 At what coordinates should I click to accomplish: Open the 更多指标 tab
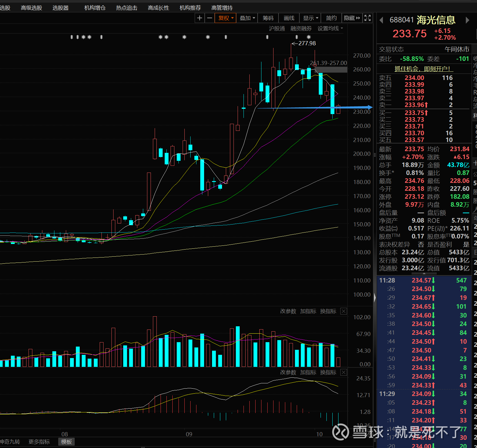pos(39,442)
